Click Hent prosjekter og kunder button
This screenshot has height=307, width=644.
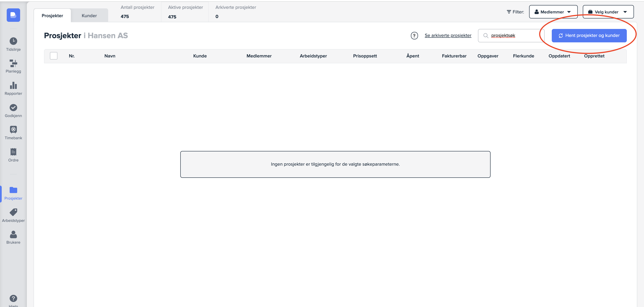pos(589,35)
